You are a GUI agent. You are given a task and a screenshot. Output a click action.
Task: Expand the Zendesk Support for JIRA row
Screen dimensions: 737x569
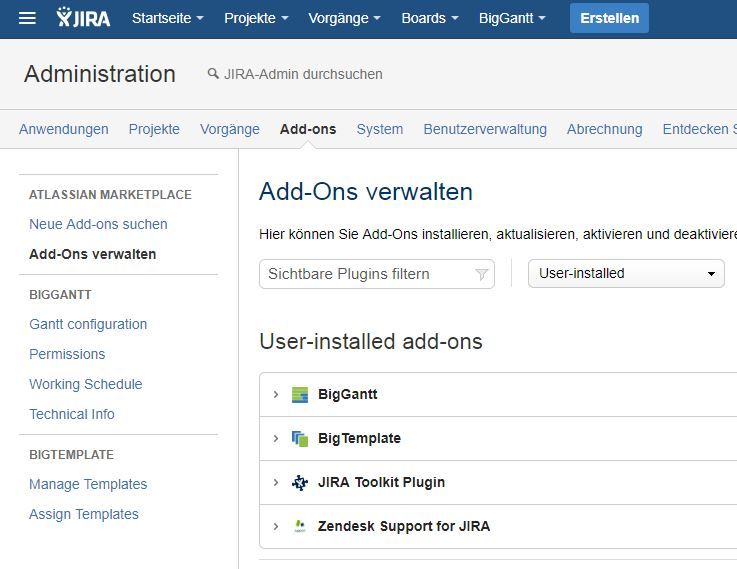tap(276, 526)
